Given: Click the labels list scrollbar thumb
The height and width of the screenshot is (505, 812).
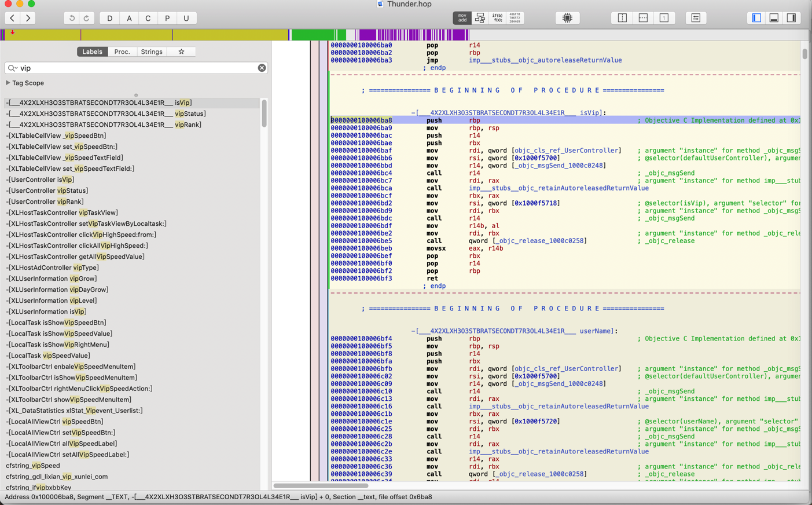Looking at the screenshot, I should [x=264, y=113].
